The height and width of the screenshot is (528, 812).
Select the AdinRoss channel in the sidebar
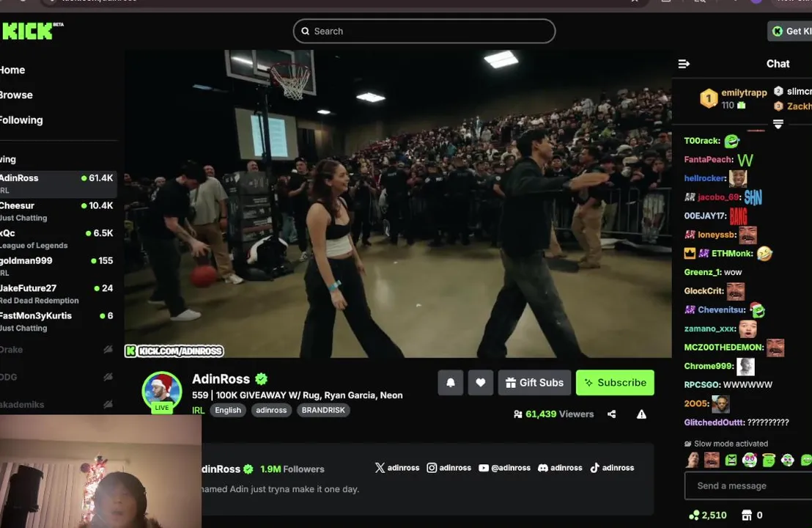coord(58,184)
